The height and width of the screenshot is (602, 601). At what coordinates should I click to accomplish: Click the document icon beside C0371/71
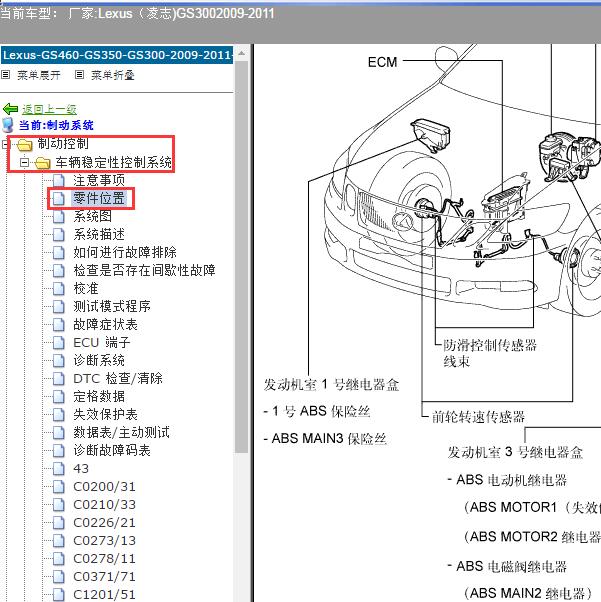58,577
